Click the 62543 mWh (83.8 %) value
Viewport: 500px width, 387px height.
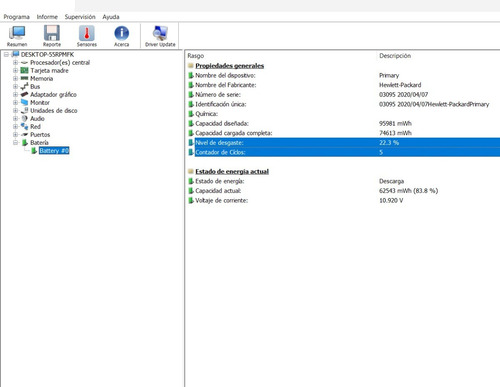click(x=409, y=191)
